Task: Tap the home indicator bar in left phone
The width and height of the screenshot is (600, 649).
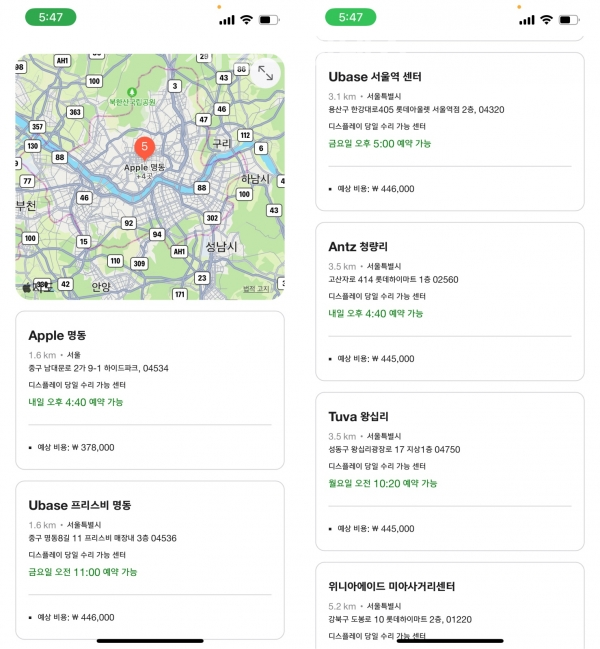Action: tap(150, 641)
